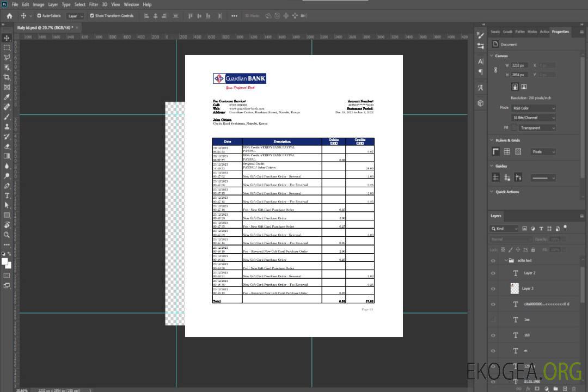Screen dimensions: 588x392
Task: Hide the '169' text layer
Action: [493, 335]
